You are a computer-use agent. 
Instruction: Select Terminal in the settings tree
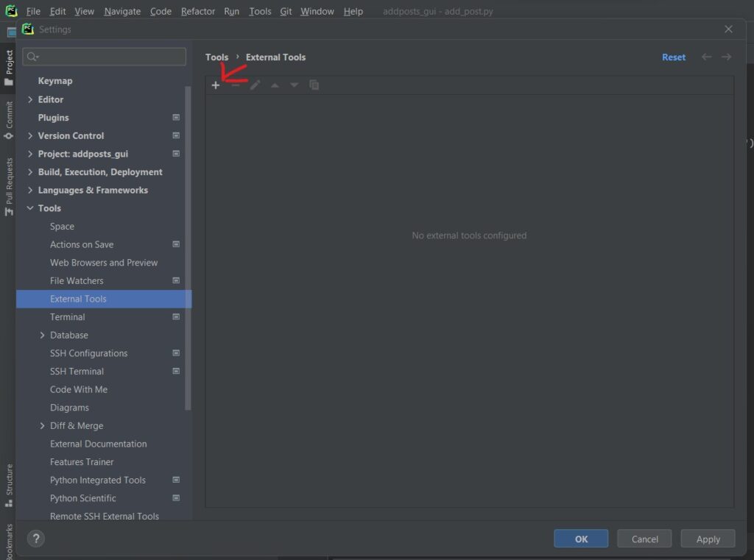tap(68, 317)
